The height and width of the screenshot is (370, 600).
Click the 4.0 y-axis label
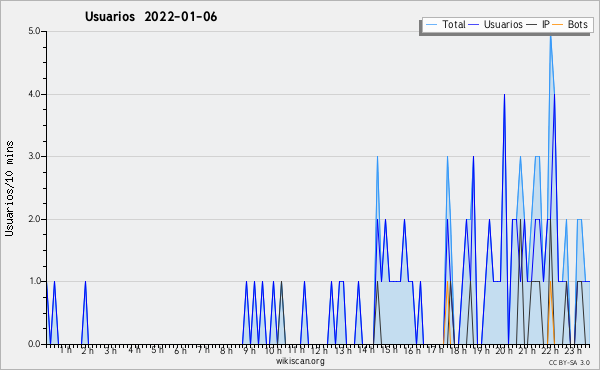(34, 94)
